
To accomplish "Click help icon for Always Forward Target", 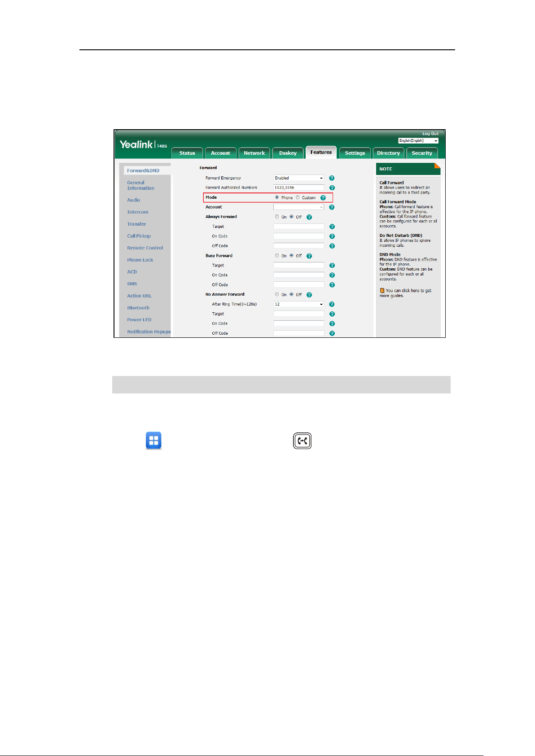I will click(x=332, y=227).
